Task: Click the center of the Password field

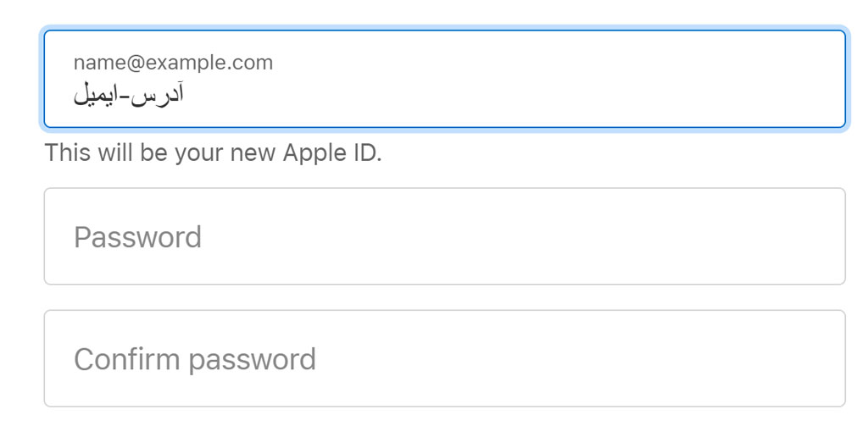Action: coord(444,236)
